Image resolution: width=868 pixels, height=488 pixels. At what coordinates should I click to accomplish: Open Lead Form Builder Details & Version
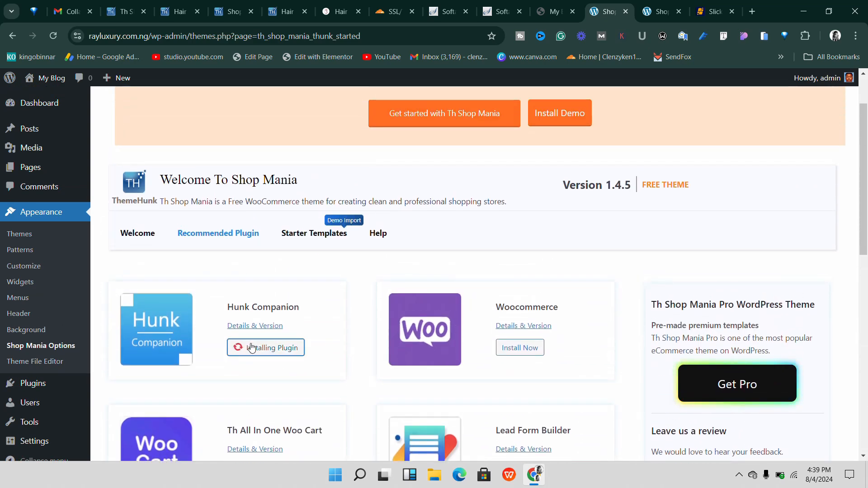coord(524,449)
